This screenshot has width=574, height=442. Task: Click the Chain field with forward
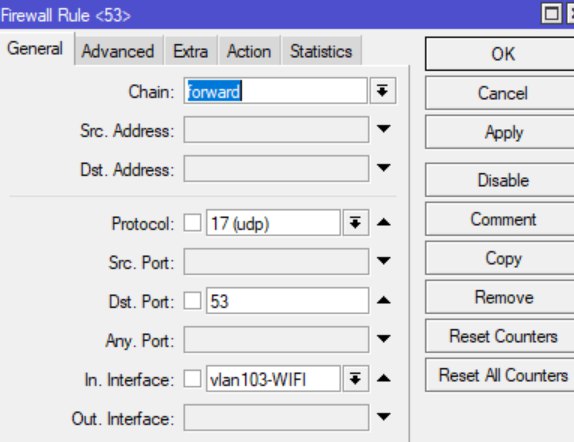275,90
